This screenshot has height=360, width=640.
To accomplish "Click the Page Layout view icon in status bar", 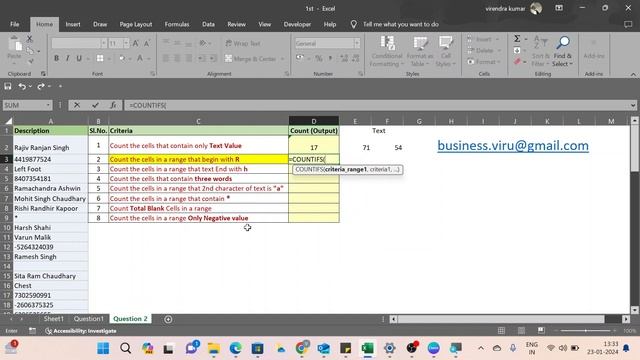I will (521, 331).
